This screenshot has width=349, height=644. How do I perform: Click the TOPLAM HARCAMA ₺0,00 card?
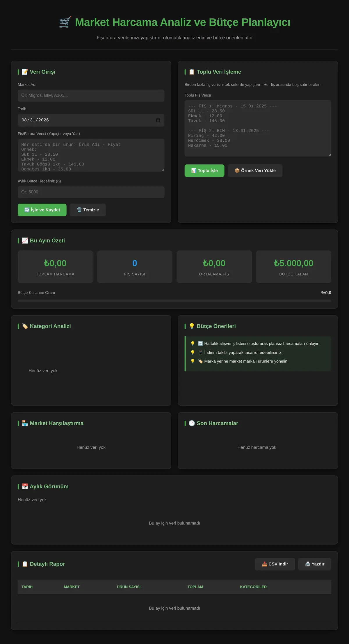tap(55, 267)
